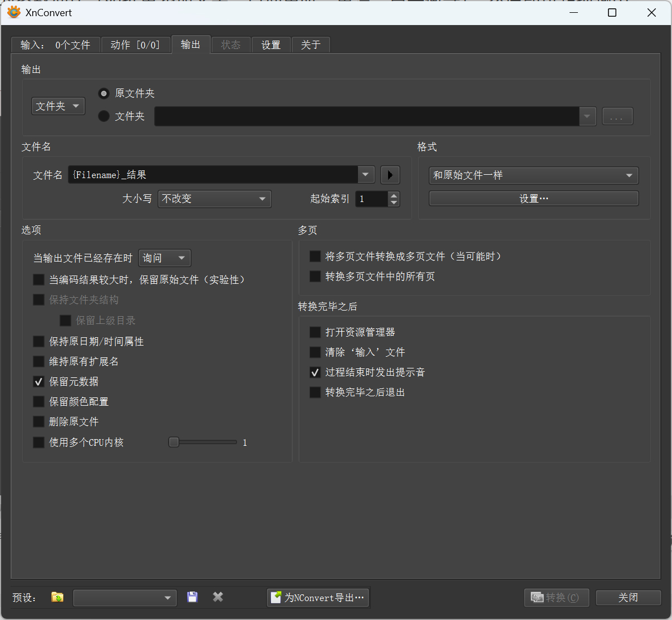This screenshot has height=620, width=672.
Task: Open the 关于 tab
Action: coord(311,45)
